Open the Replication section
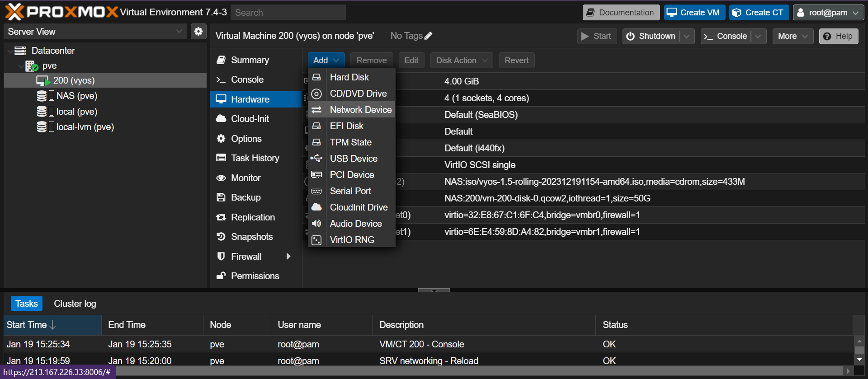 (x=255, y=217)
